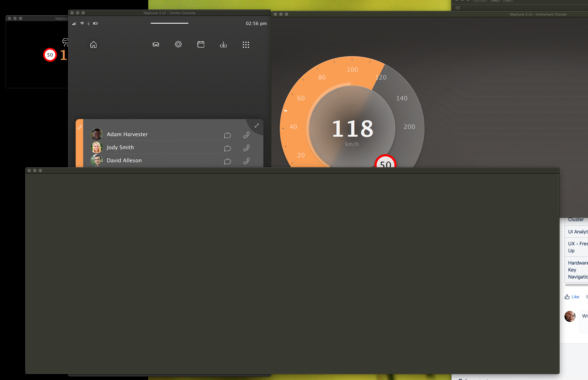
Task: Click the home icon in Center Console
Action: coord(93,45)
